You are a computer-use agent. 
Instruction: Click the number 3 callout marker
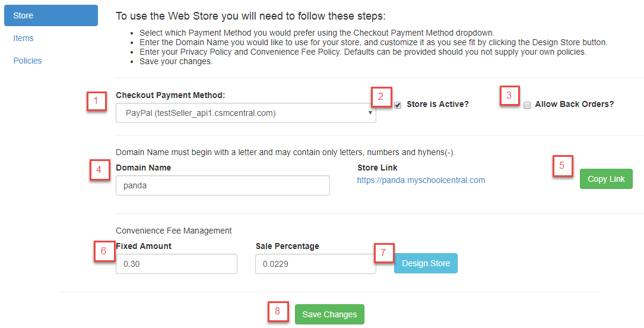coord(509,96)
